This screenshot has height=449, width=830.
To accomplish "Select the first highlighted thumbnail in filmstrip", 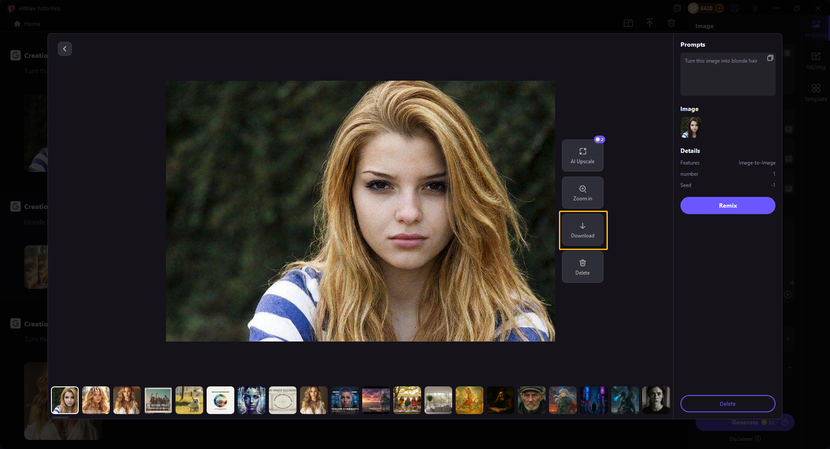I will coord(65,400).
